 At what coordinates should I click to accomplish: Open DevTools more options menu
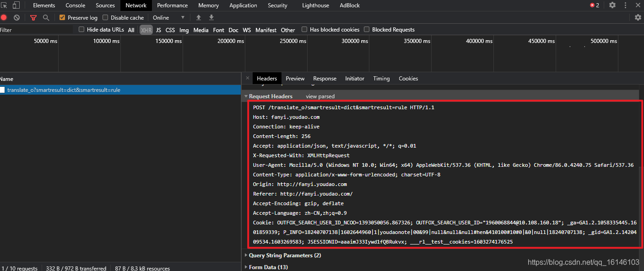click(x=625, y=5)
